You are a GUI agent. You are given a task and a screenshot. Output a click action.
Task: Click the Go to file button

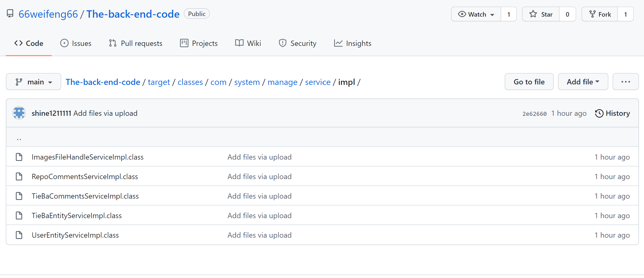tap(529, 82)
